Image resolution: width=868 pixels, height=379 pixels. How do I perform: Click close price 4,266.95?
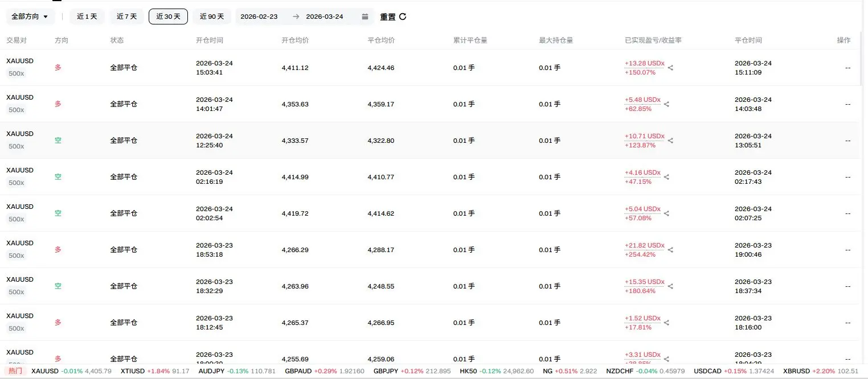[x=381, y=323]
